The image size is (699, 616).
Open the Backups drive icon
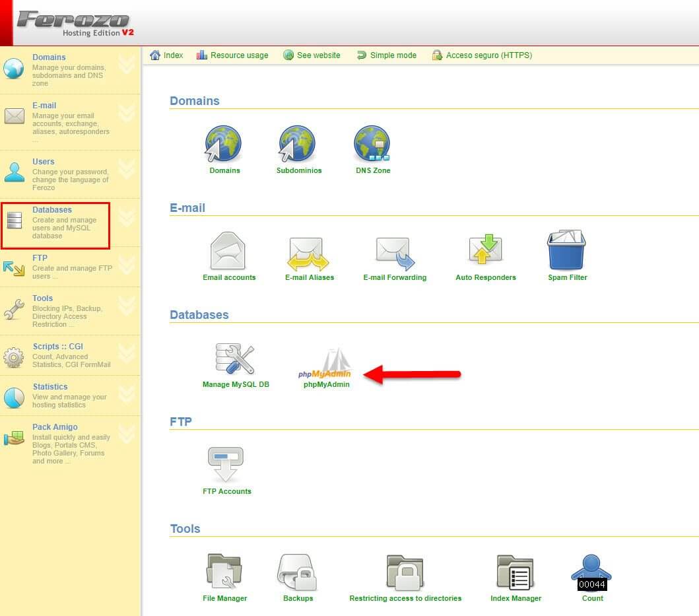[297, 572]
